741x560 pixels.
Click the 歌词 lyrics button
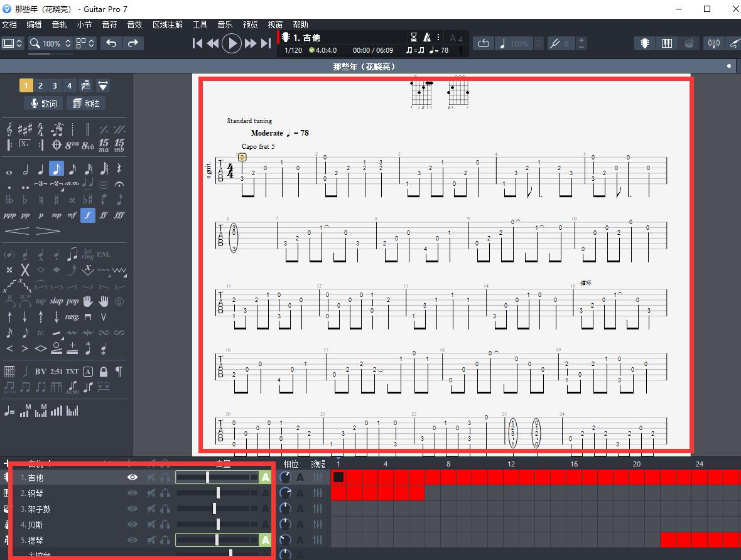43,104
